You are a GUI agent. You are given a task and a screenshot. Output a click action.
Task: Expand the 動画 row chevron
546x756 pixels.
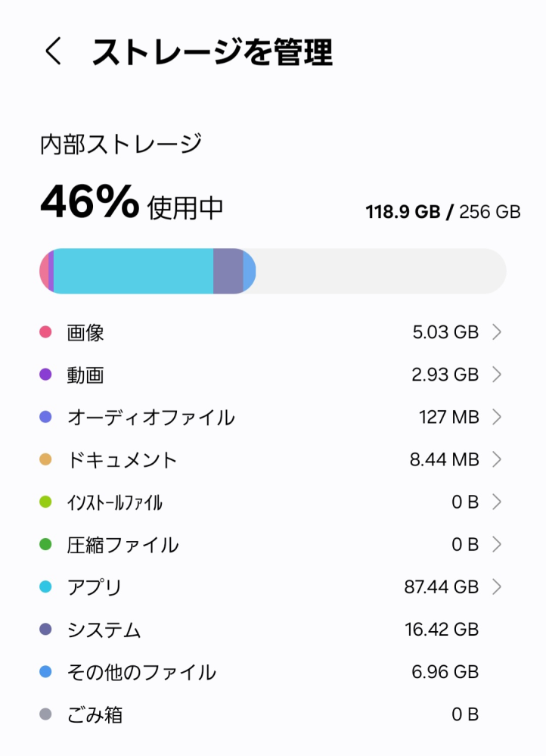[497, 375]
